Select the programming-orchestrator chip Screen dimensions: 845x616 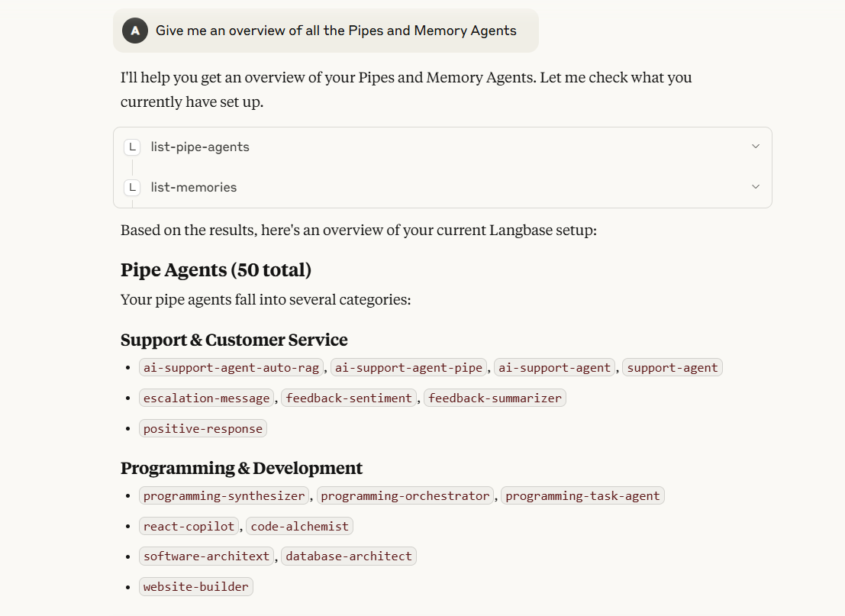(405, 495)
